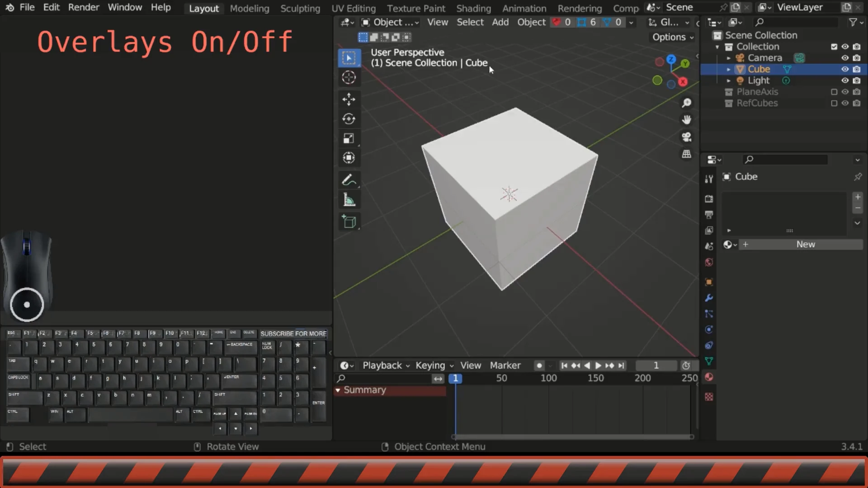Select the Annotate tool
Viewport: 868px width, 488px height.
point(349,180)
